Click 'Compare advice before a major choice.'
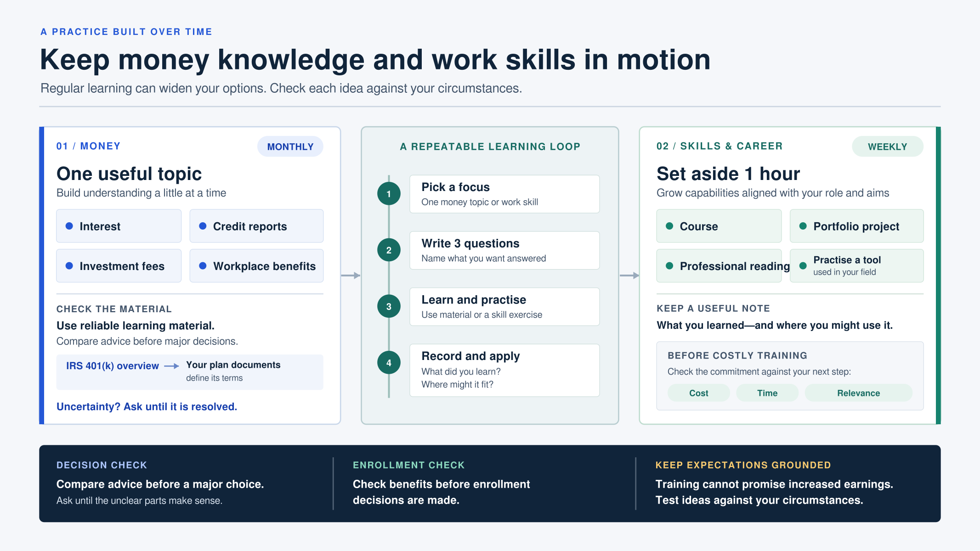Image resolution: width=980 pixels, height=551 pixels. tap(160, 484)
